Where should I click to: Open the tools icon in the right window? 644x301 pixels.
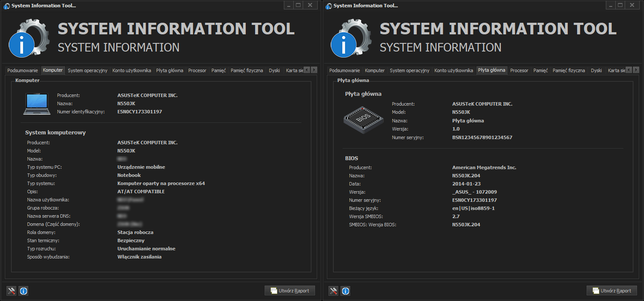[x=333, y=291]
